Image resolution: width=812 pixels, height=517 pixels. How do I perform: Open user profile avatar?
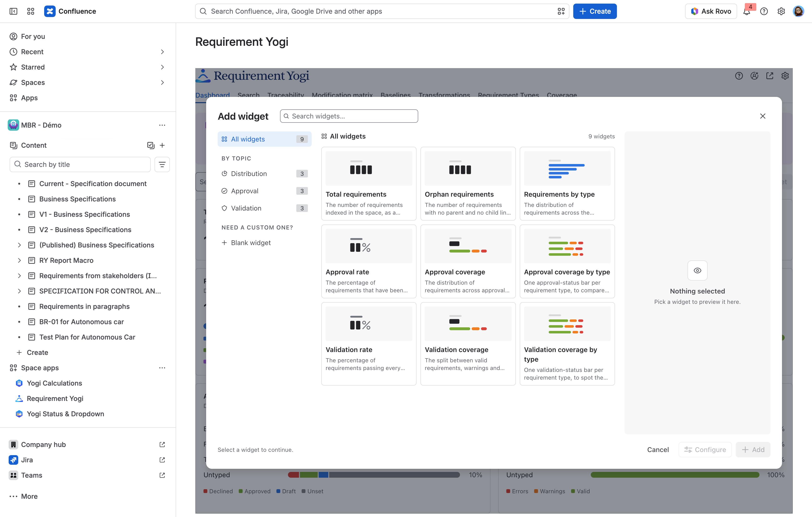(x=798, y=12)
